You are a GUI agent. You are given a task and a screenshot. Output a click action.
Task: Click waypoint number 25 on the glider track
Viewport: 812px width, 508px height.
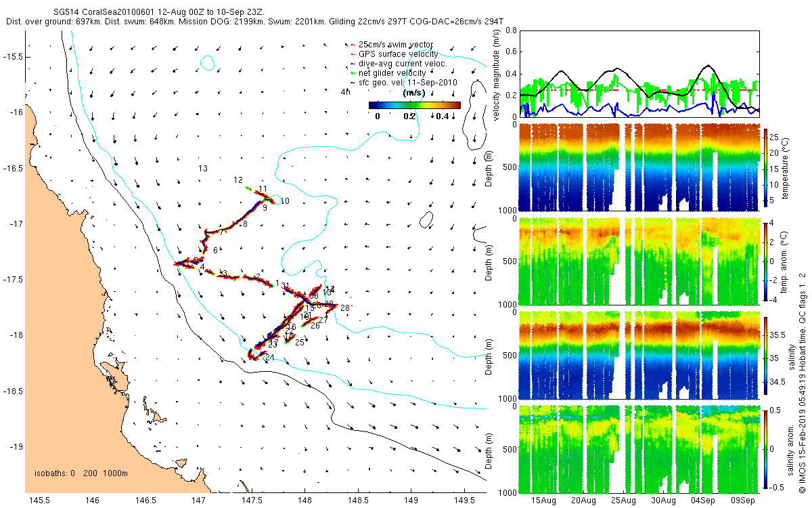click(300, 342)
